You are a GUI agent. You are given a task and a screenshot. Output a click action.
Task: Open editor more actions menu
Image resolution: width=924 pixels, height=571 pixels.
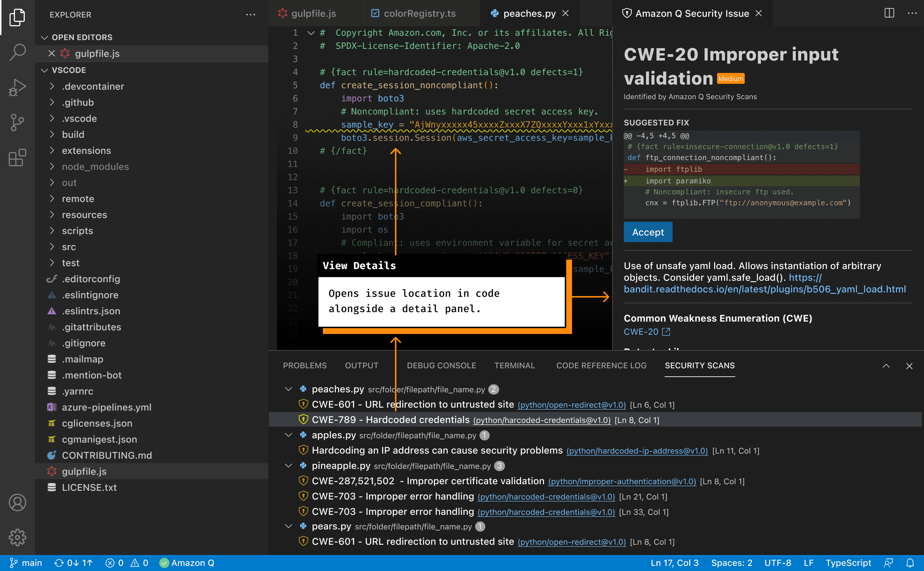(x=912, y=13)
